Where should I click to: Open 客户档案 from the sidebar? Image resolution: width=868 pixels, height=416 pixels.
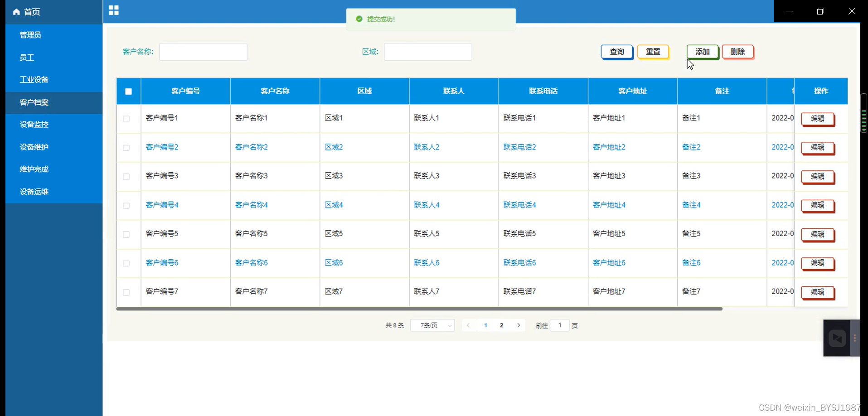(34, 102)
